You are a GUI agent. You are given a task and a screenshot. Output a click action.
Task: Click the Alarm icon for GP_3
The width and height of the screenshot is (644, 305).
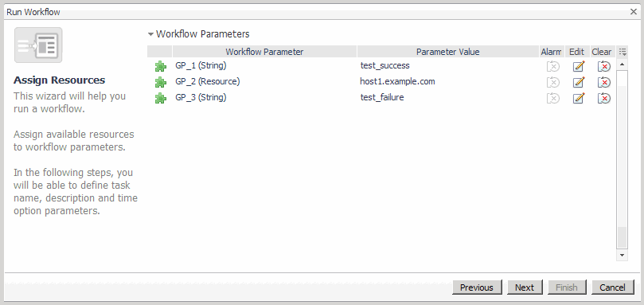tap(552, 98)
